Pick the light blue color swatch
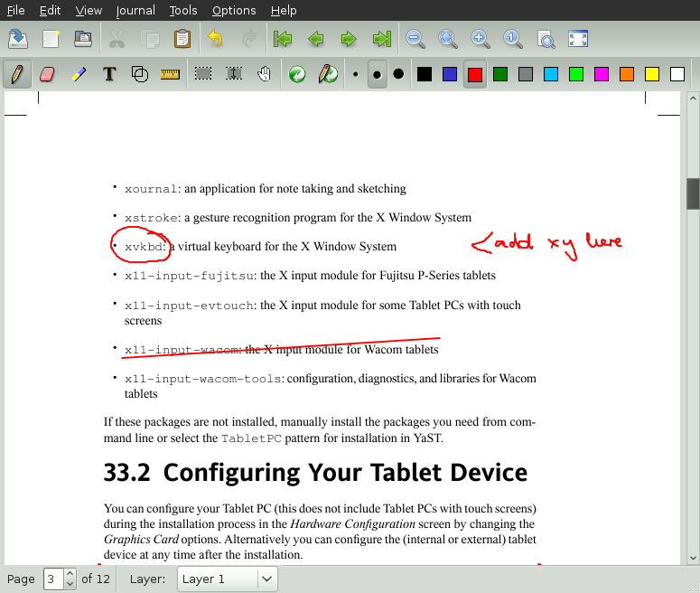The image size is (700, 593). click(551, 74)
